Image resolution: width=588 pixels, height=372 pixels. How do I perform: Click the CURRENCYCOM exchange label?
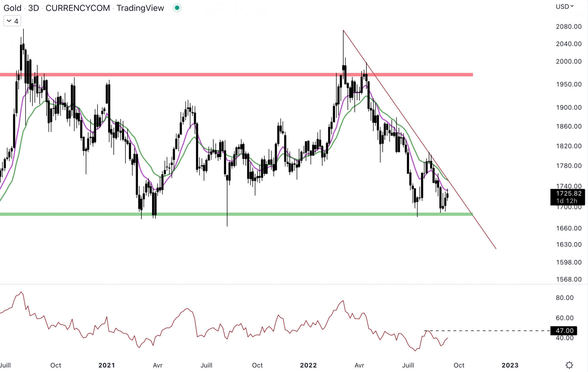[78, 8]
